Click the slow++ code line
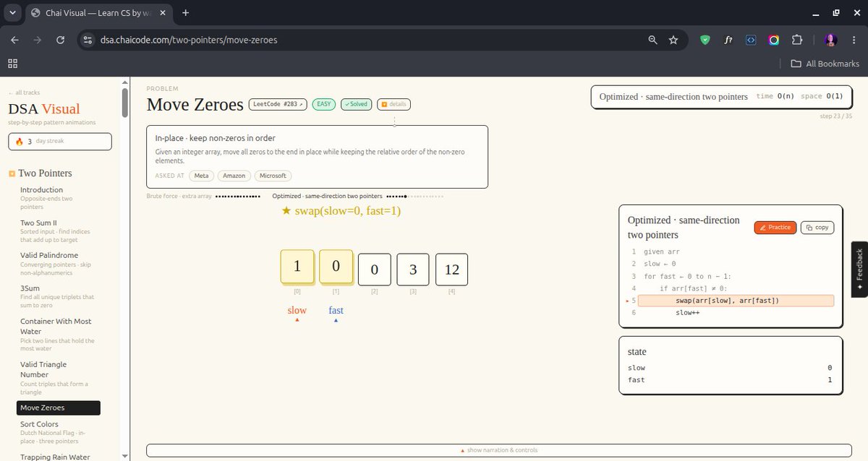Screen dimensions: 868x461 pos(687,313)
